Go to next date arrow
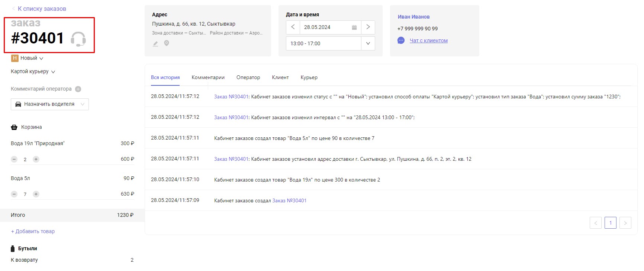Viewport: 644px width, 271px height. pyautogui.click(x=368, y=27)
